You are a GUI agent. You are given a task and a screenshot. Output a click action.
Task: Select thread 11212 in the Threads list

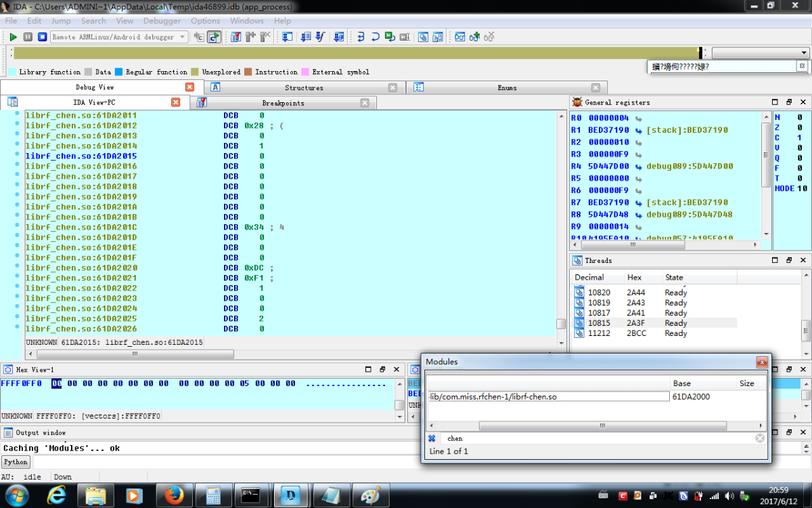coord(655,333)
